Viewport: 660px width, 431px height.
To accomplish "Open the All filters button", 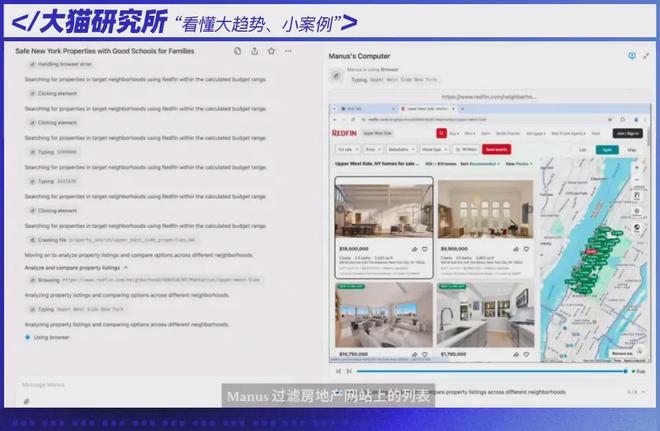I will pyautogui.click(x=466, y=149).
